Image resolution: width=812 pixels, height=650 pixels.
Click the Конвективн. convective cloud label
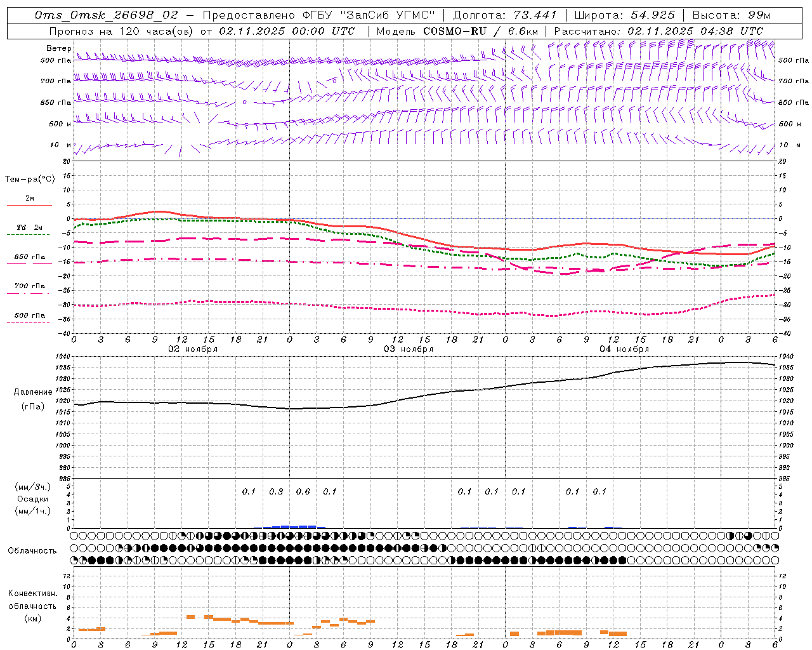pyautogui.click(x=32, y=594)
